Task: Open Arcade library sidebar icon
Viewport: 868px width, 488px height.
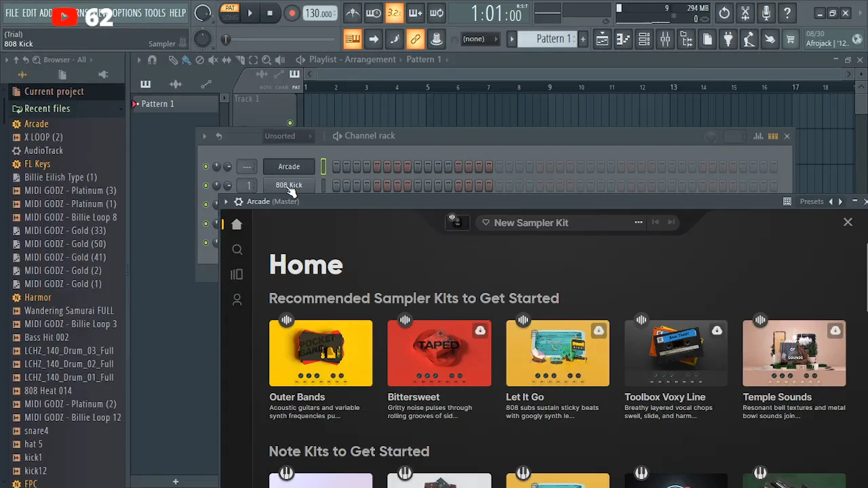Action: 237,274
